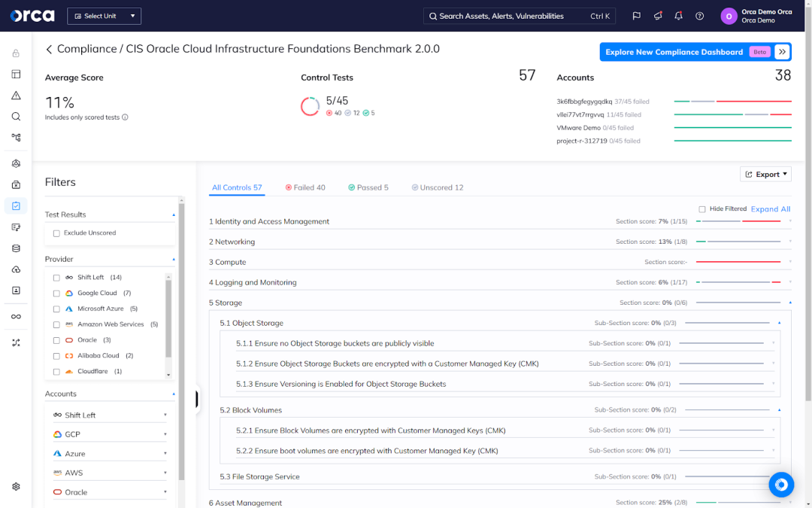This screenshot has height=508, width=812.
Task: Open the package x sidebar icon
Action: tap(16, 184)
